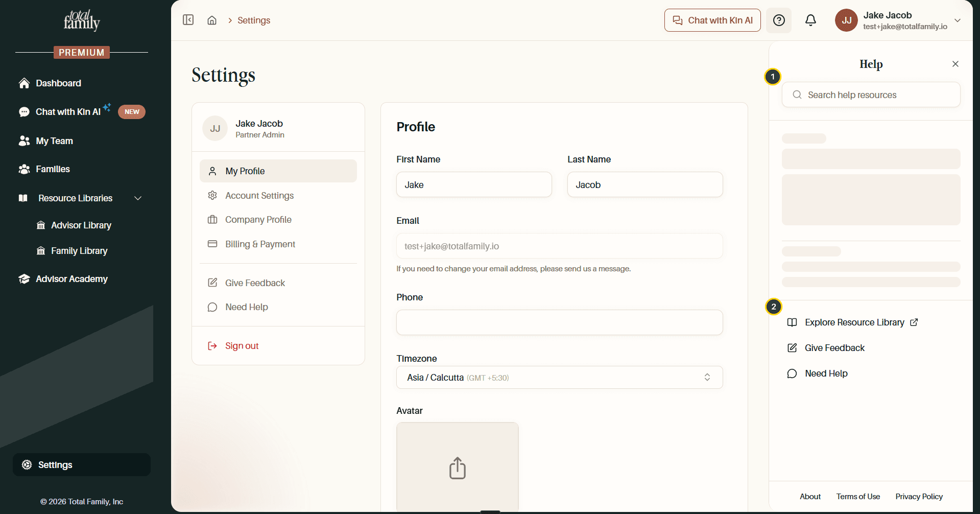Click the Dashboard house icon
Screen dimensions: 980x514
[x=24, y=83]
